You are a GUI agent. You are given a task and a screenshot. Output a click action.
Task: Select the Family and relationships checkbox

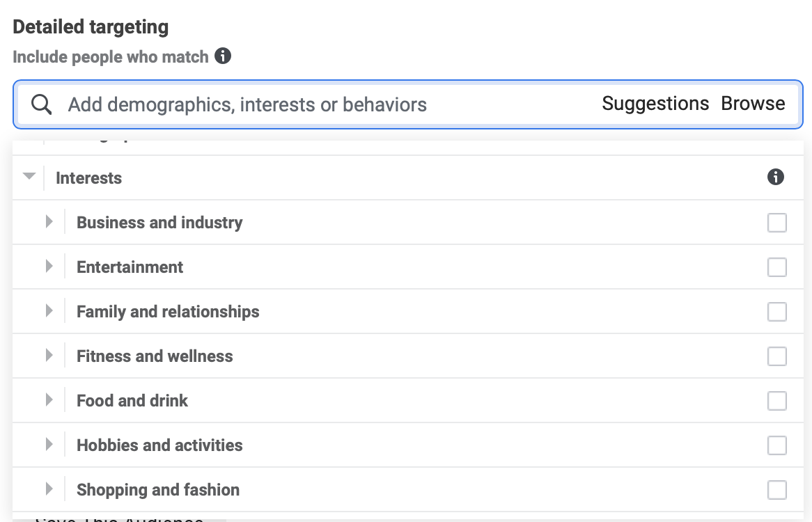[x=776, y=312]
